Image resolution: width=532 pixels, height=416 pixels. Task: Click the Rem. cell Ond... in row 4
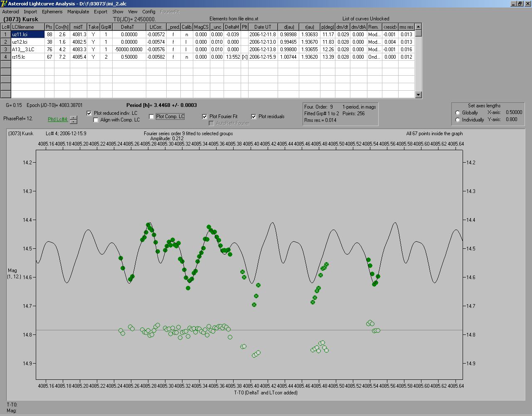[x=374, y=57]
